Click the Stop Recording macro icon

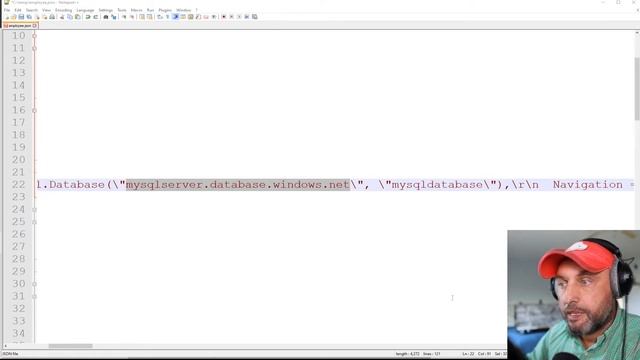point(231,17)
